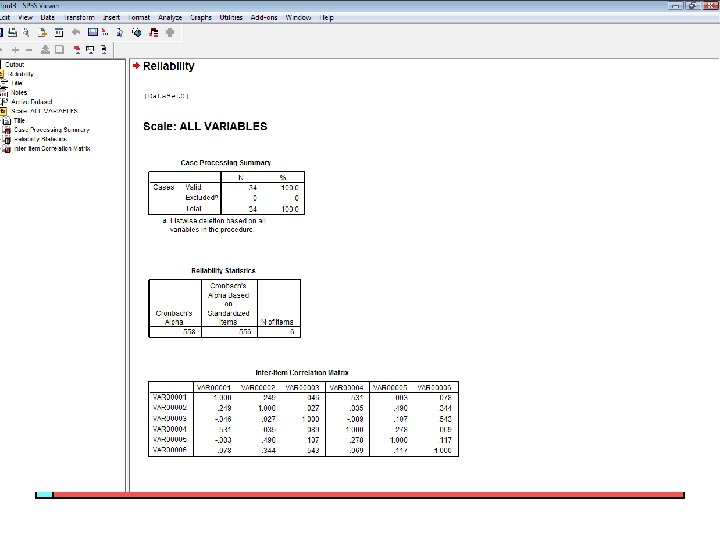720x540 pixels.
Task: Open the Format menu
Action: point(139,17)
